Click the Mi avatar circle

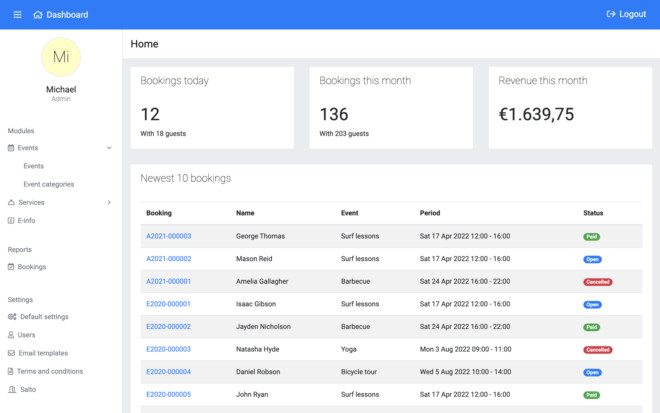click(61, 57)
